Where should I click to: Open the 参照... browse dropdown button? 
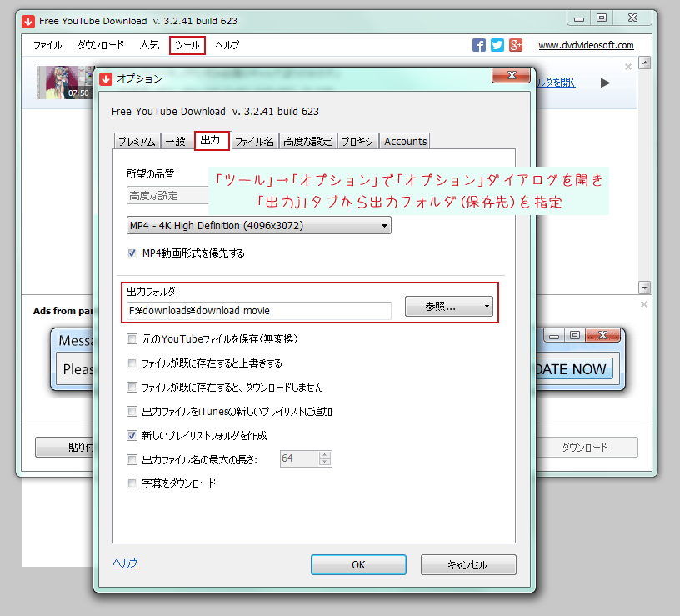click(x=449, y=307)
